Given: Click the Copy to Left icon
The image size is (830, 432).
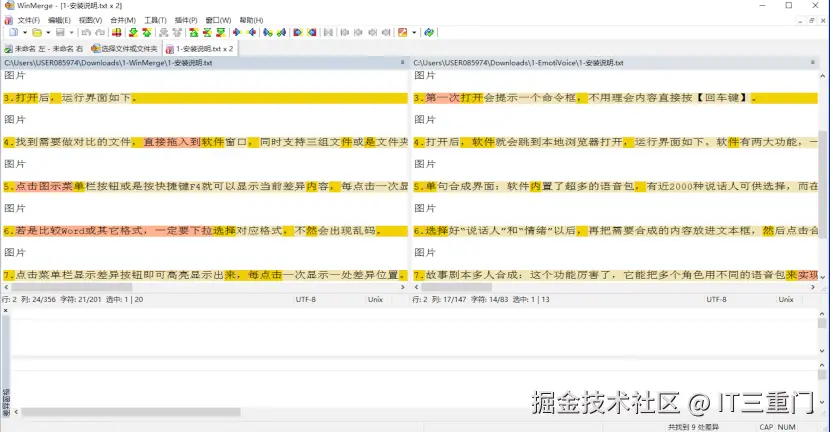Looking at the screenshot, I should pos(251,32).
